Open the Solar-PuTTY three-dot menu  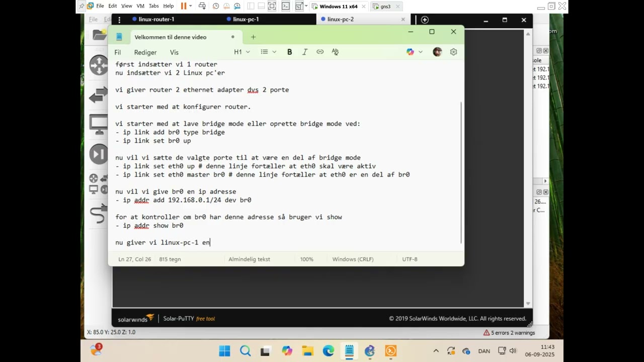119,20
